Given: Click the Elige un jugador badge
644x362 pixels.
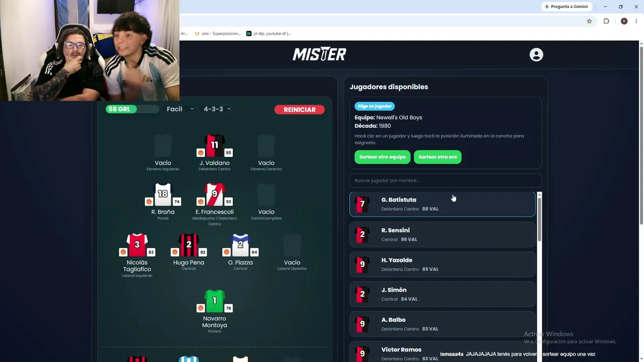Looking at the screenshot, I should (374, 107).
